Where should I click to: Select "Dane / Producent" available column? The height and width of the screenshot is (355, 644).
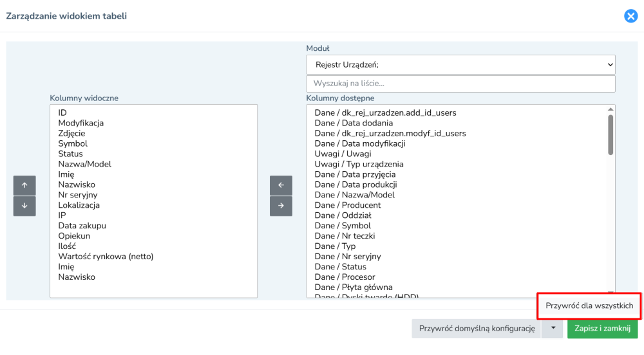tap(348, 205)
